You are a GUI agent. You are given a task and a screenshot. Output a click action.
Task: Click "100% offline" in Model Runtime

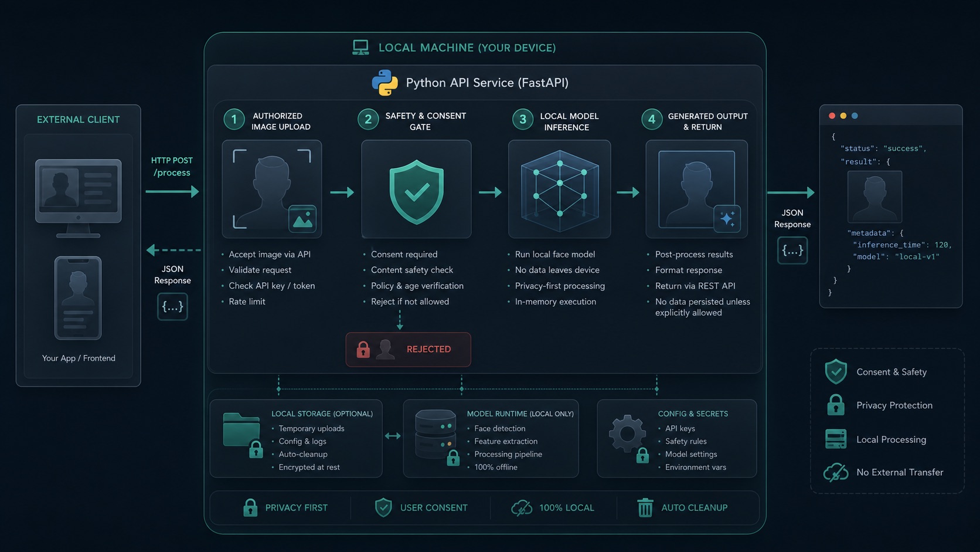coord(495,468)
